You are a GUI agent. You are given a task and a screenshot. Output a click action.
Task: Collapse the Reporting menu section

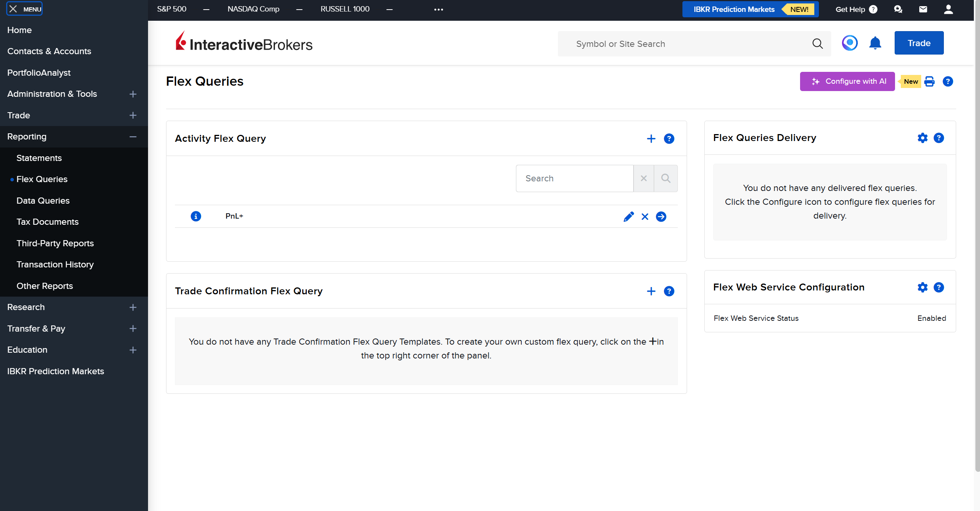click(133, 137)
